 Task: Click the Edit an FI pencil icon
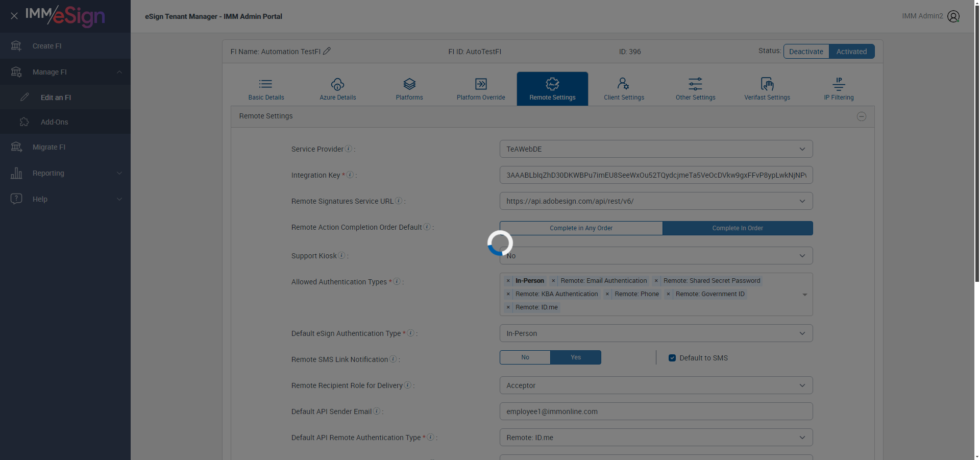click(24, 97)
